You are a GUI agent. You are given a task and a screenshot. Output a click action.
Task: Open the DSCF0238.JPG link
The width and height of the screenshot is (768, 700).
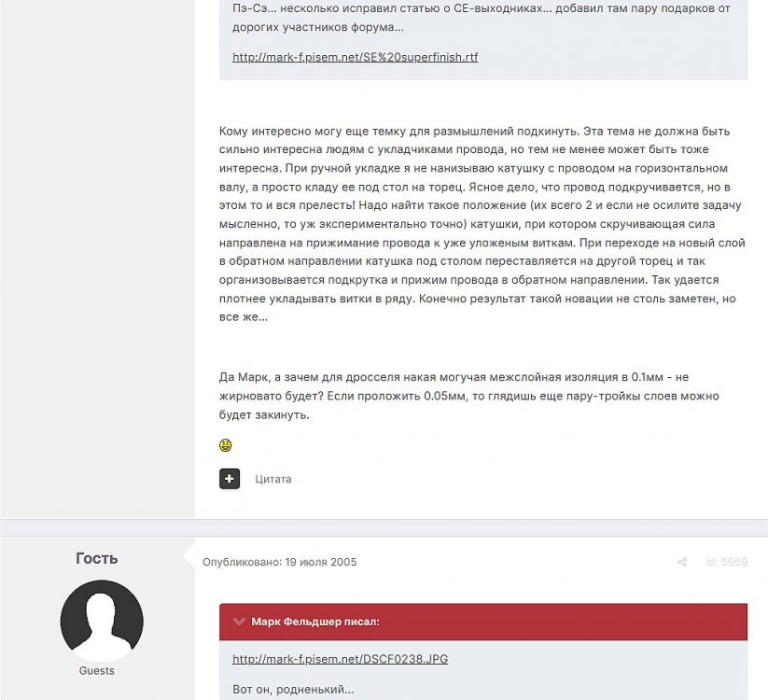pos(340,659)
